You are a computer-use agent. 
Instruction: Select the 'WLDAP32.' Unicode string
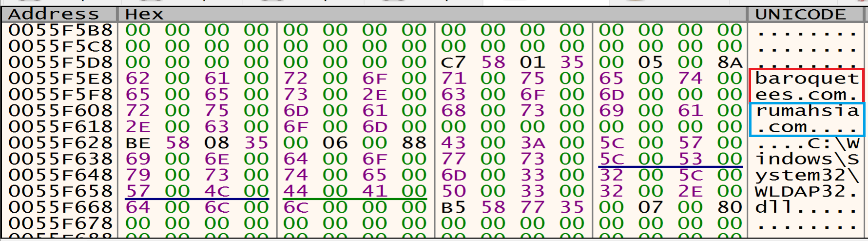pos(807,191)
